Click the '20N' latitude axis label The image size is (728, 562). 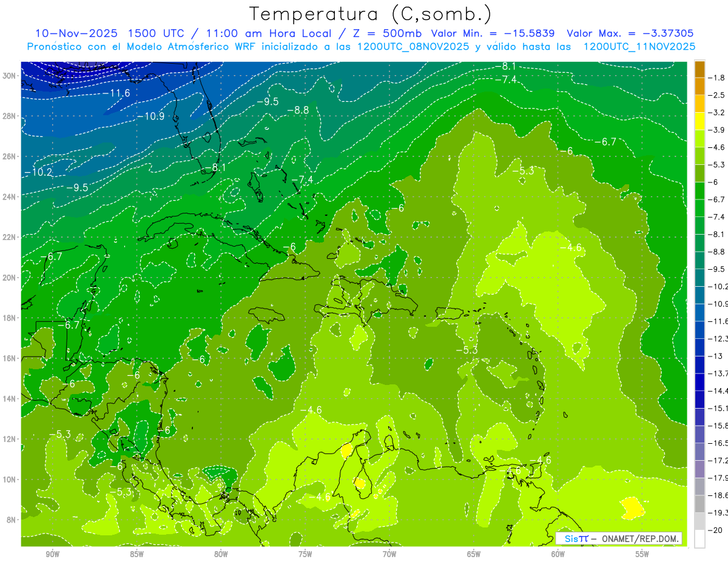tap(10, 278)
